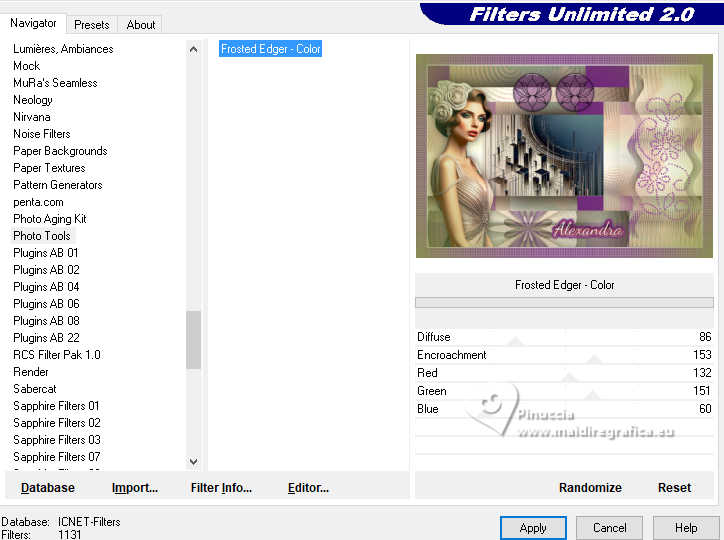Cancel the dialog
The width and height of the screenshot is (724, 540).
click(609, 528)
